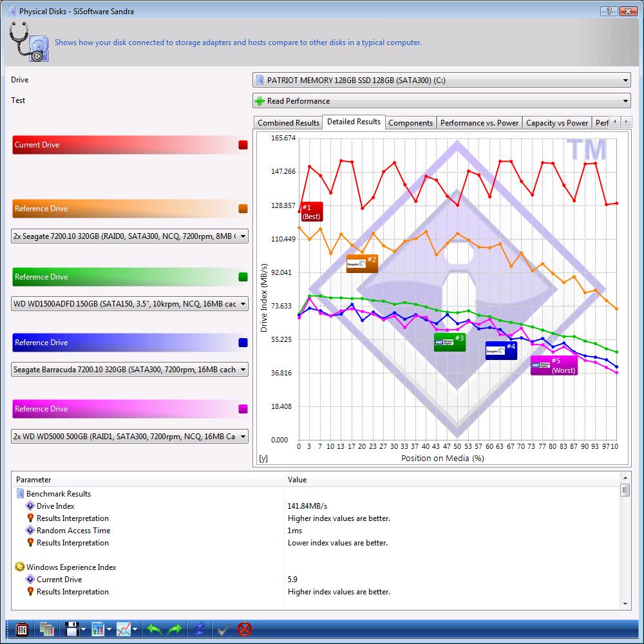
Task: Click the Random Access Time diamond icon
Action: click(30, 530)
